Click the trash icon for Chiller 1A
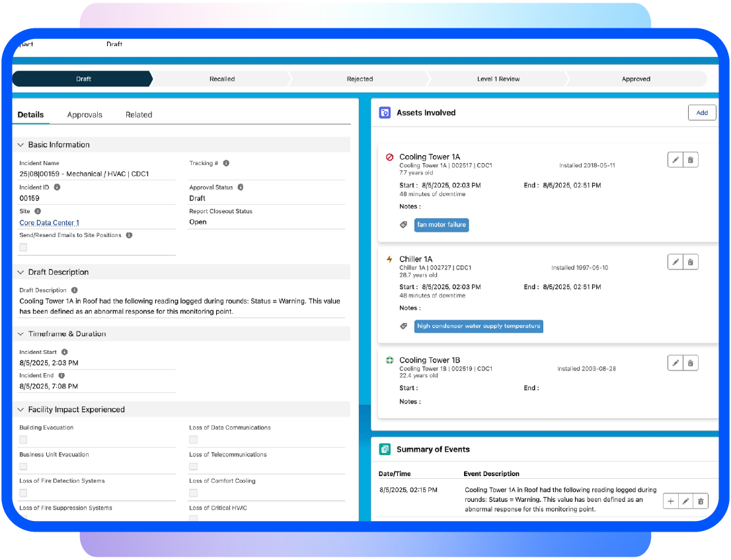This screenshot has width=731, height=560. pos(691,262)
